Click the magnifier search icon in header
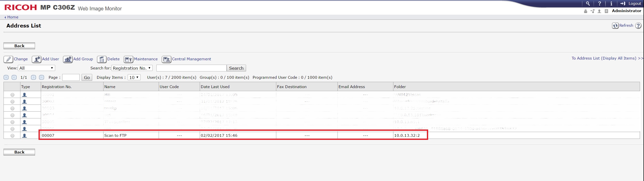Viewport: 644px width, 181px height. [588, 4]
